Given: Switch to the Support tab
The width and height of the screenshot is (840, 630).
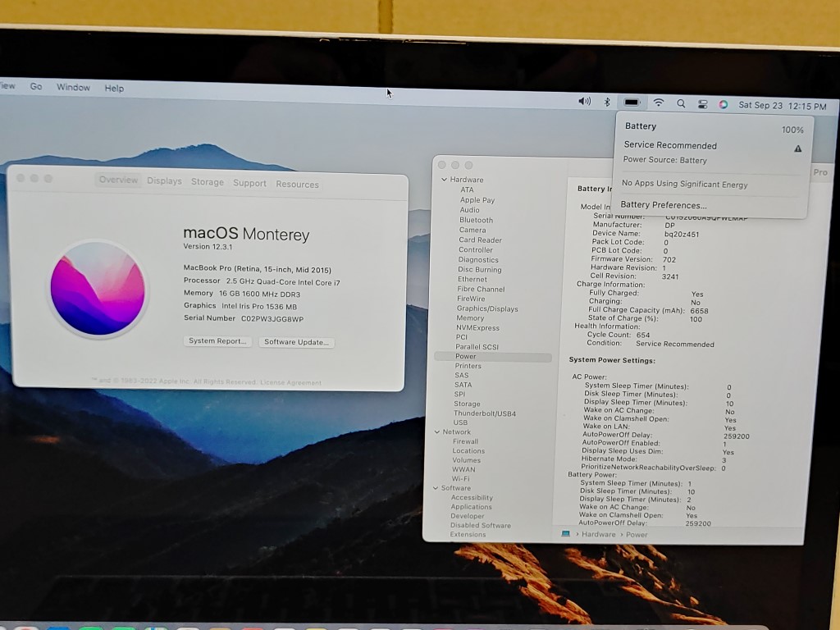Looking at the screenshot, I should point(249,183).
